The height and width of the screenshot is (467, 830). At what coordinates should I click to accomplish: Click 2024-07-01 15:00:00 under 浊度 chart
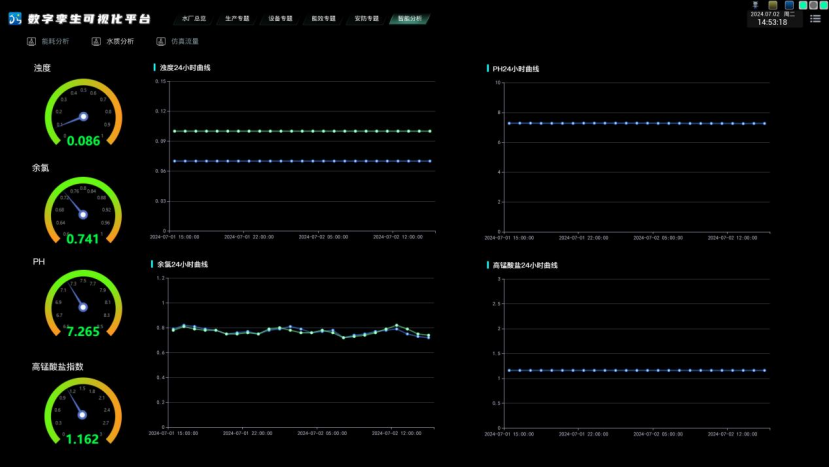[x=174, y=237]
